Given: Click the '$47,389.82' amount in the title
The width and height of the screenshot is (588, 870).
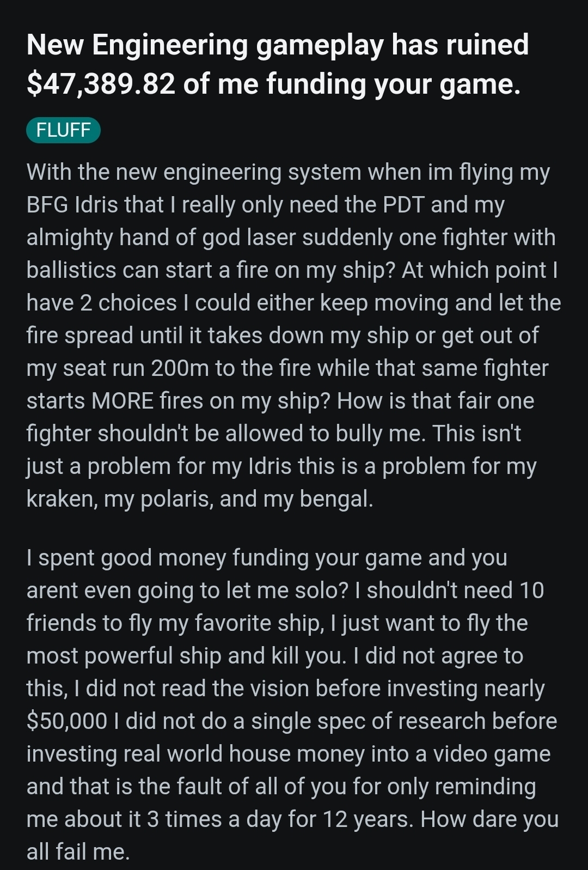Looking at the screenshot, I should click(101, 84).
